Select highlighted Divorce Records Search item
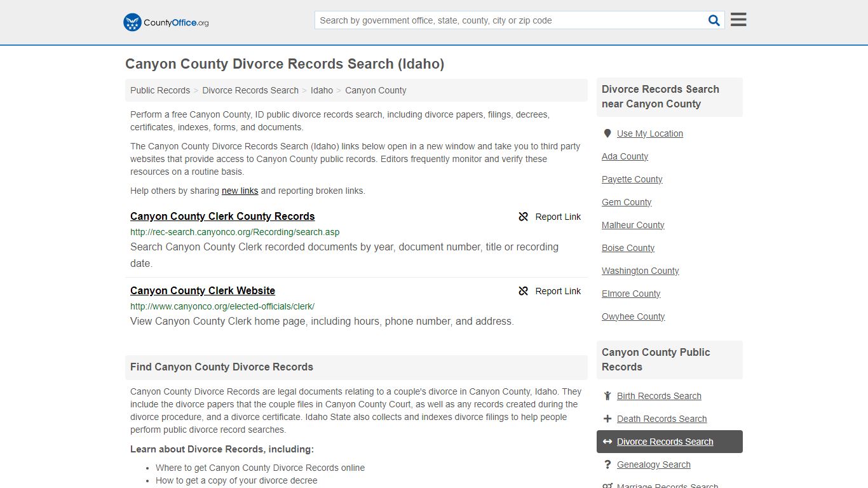The height and width of the screenshot is (488, 868). pyautogui.click(x=670, y=442)
